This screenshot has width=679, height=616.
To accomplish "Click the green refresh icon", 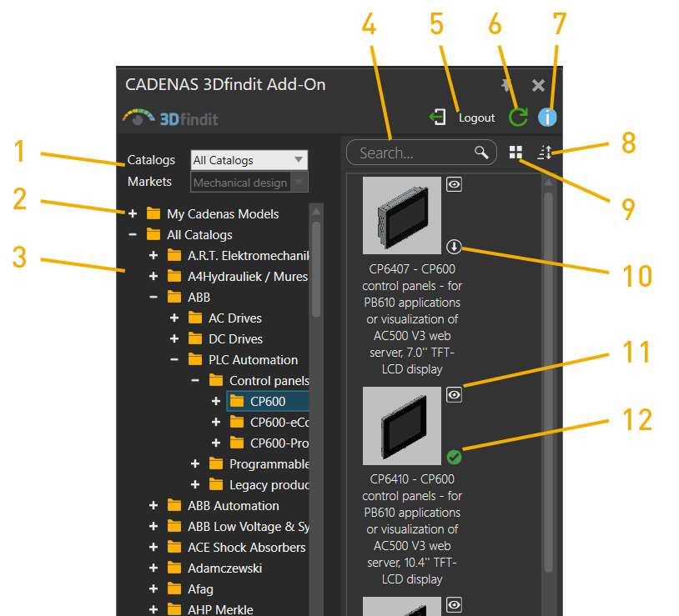I will (518, 118).
